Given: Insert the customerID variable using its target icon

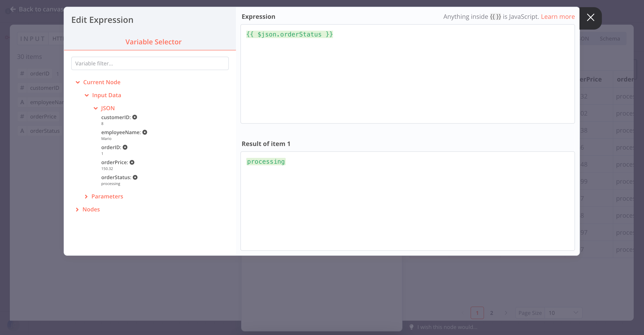Looking at the screenshot, I should click(135, 117).
